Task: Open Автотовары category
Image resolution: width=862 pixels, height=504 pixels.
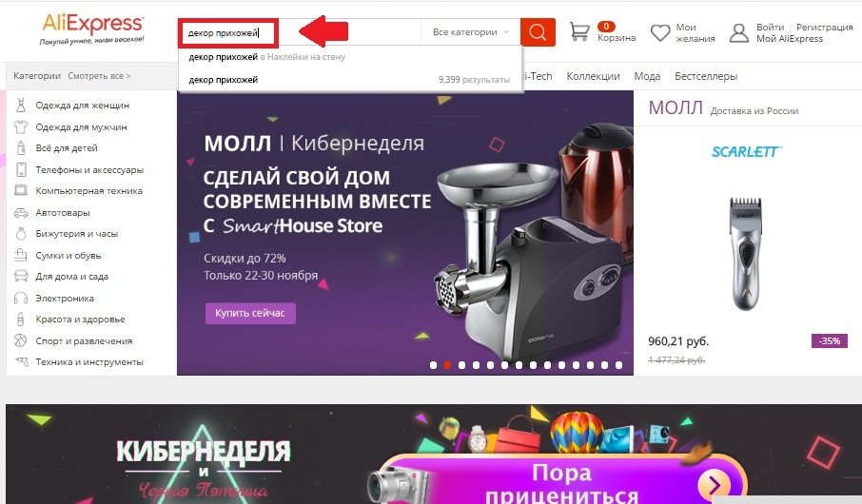Action: point(63,213)
